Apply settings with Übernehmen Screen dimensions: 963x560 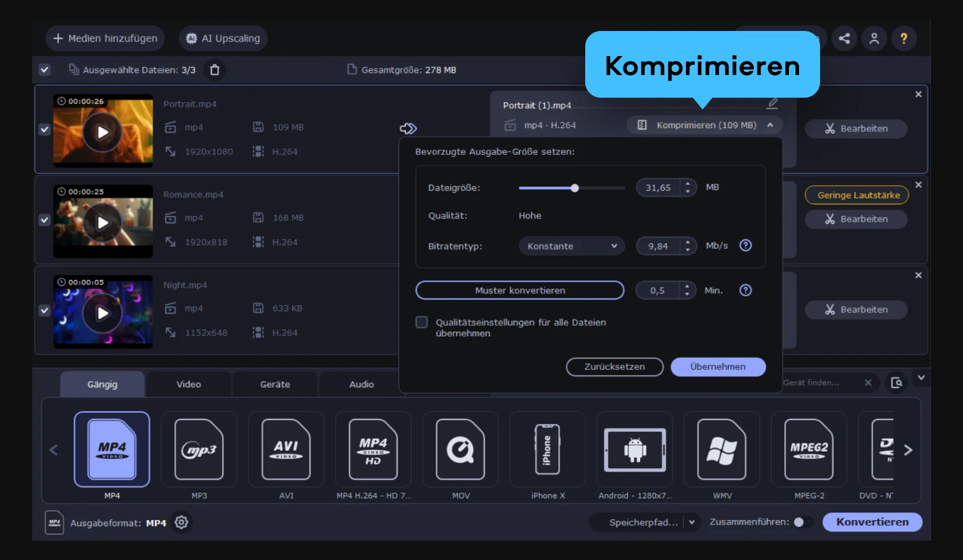tap(718, 367)
